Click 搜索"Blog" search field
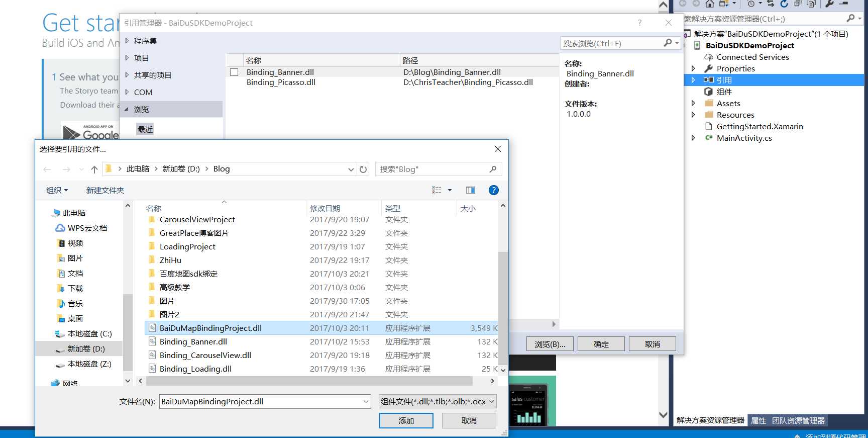The width and height of the screenshot is (868, 438). (438, 169)
